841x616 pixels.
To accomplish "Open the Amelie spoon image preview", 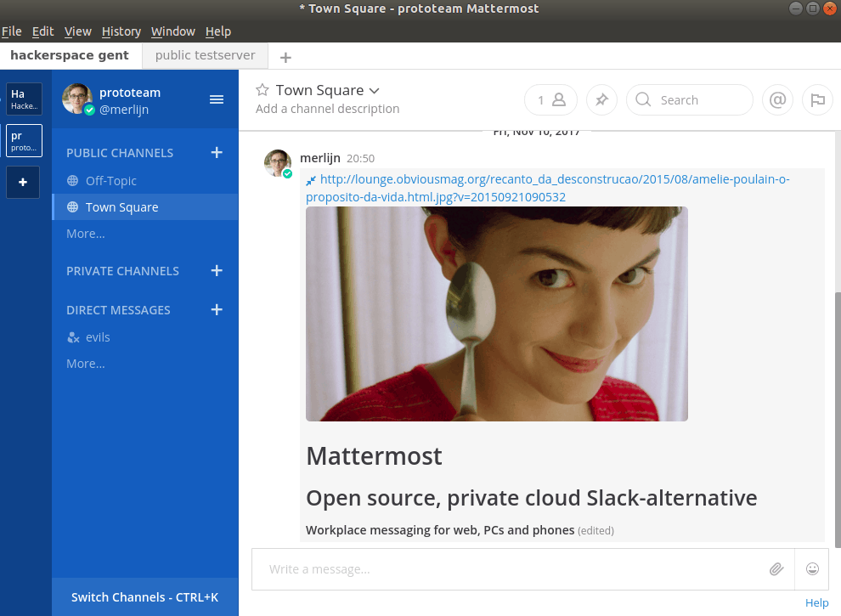I will [x=497, y=314].
